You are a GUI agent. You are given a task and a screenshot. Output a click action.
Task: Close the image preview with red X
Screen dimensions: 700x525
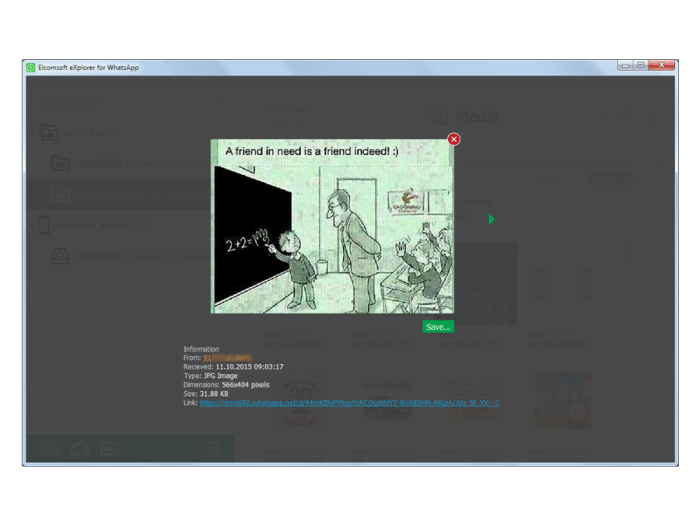click(x=454, y=139)
